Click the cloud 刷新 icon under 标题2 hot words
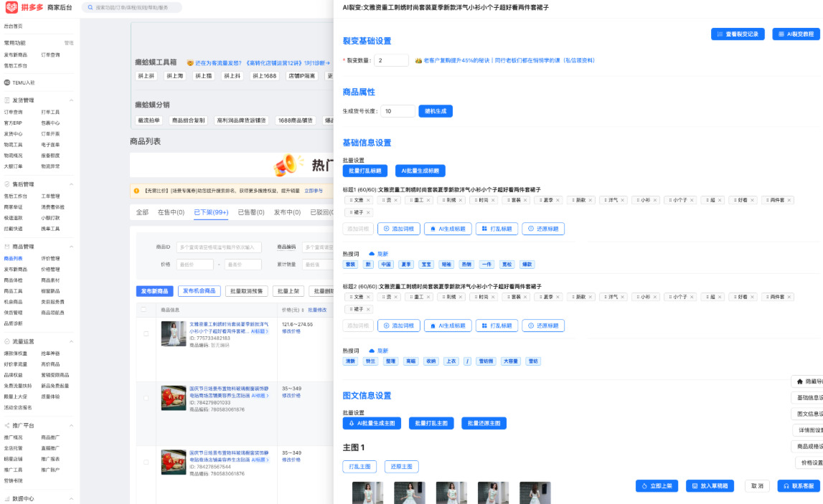The height and width of the screenshot is (504, 823). [372, 351]
